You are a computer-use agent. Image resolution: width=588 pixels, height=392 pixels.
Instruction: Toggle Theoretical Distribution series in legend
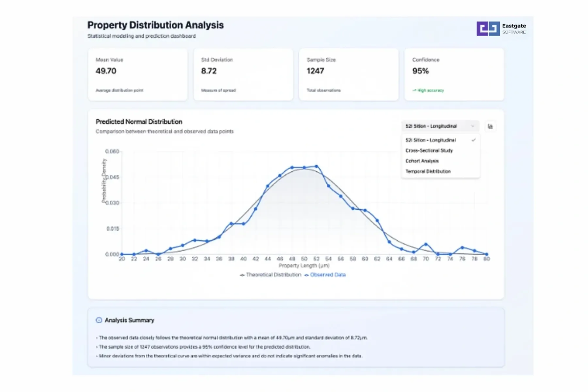273,275
